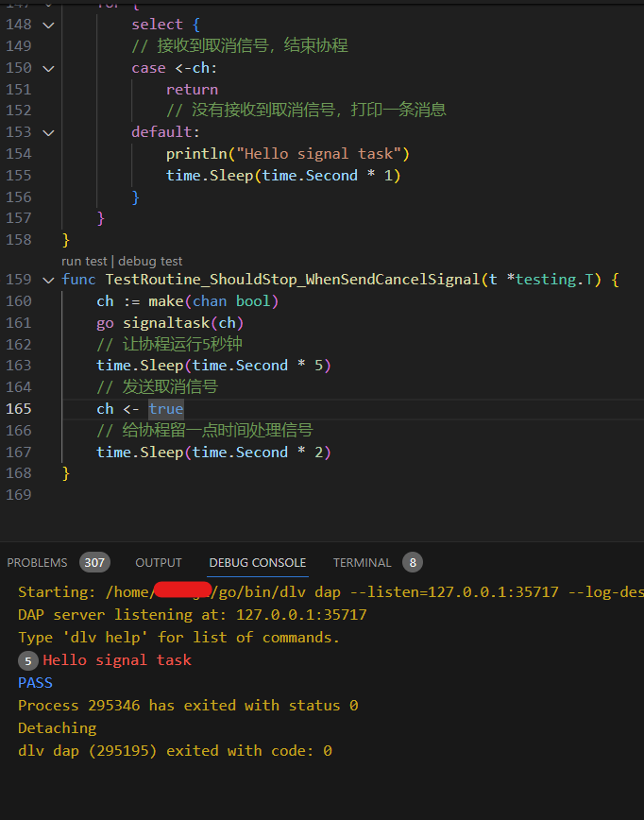Click line number 161 in the gutter
644x820 pixels.
click(18, 323)
